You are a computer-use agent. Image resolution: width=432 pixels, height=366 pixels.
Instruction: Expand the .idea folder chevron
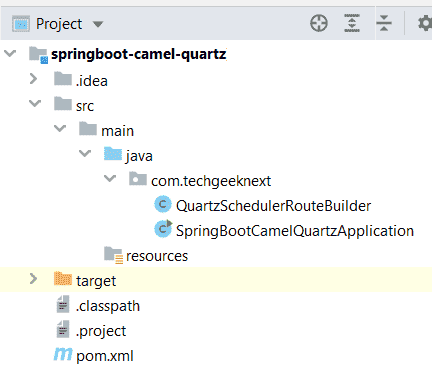(x=33, y=79)
